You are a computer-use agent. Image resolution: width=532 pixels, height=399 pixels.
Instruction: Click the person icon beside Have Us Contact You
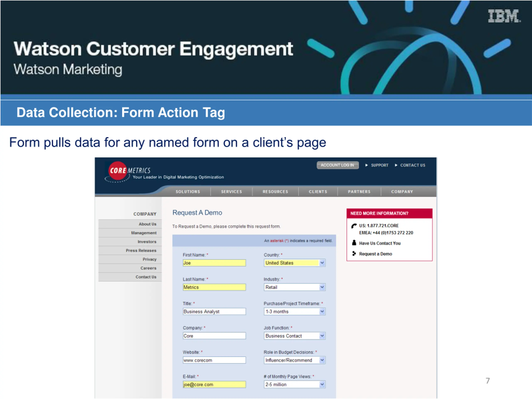[354, 243]
